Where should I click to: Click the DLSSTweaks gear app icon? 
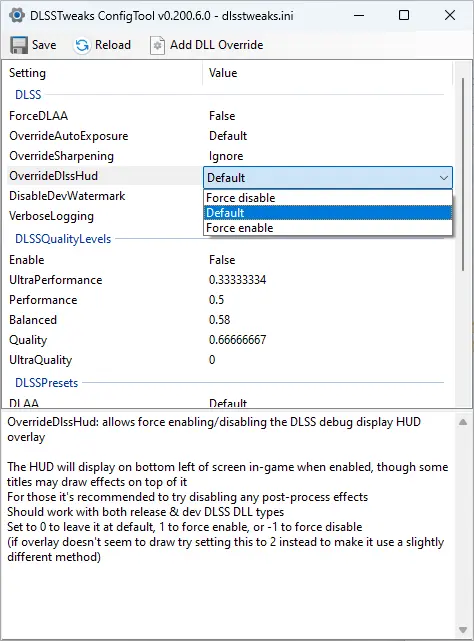(x=17, y=16)
